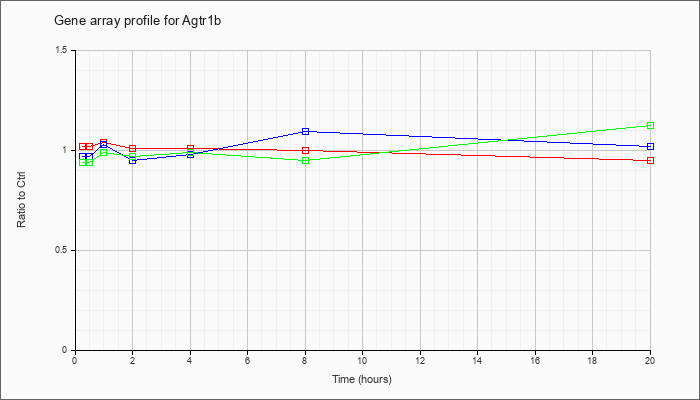Click the green data marker at 8 hours
The height and width of the screenshot is (400, 700).
pos(305,160)
